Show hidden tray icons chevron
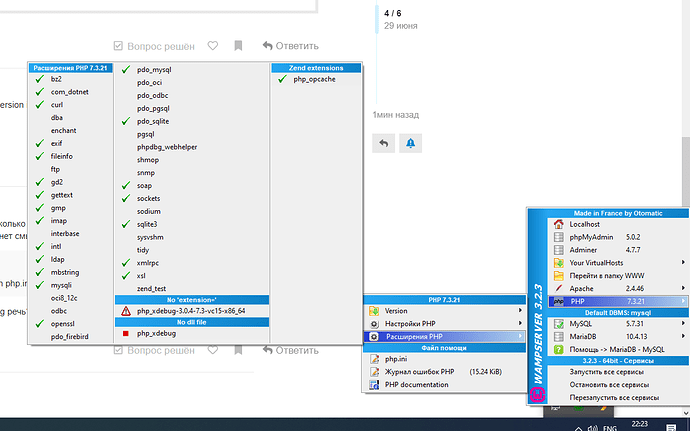This screenshot has height=431, width=690. click(x=578, y=428)
